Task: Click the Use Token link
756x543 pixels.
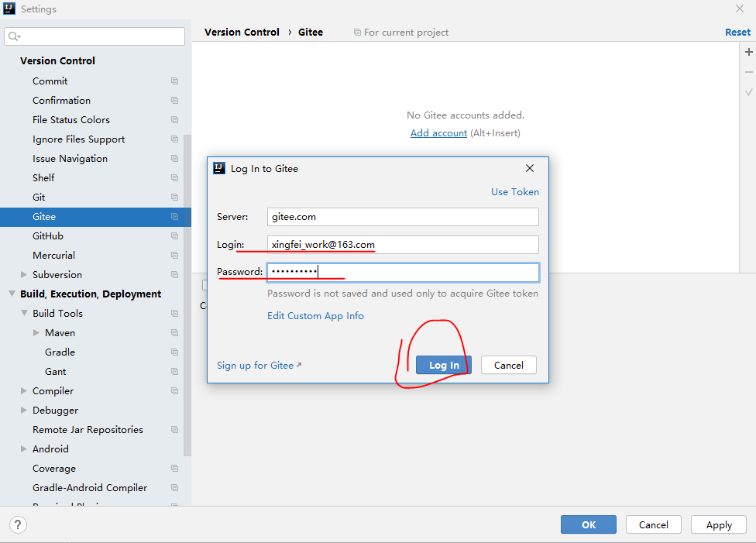Action: tap(515, 191)
